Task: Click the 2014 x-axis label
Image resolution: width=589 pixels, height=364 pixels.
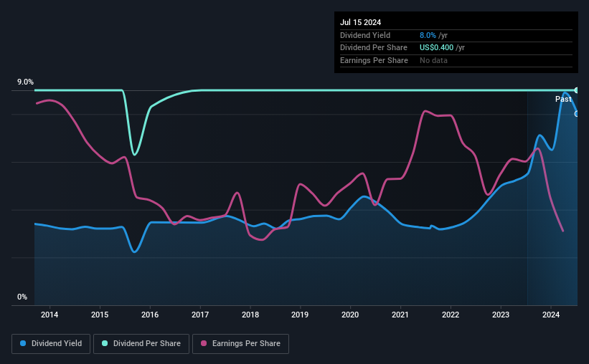Action: tap(50, 315)
